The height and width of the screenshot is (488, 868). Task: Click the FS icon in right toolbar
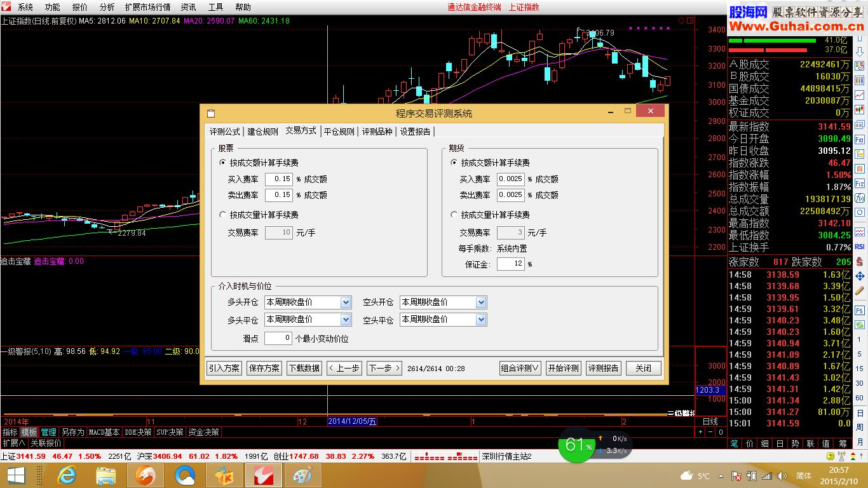(860, 309)
